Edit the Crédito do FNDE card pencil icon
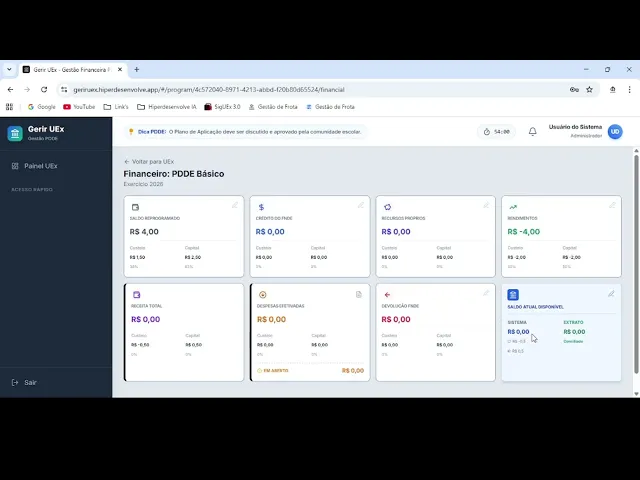This screenshot has width=640, height=480. point(361,205)
